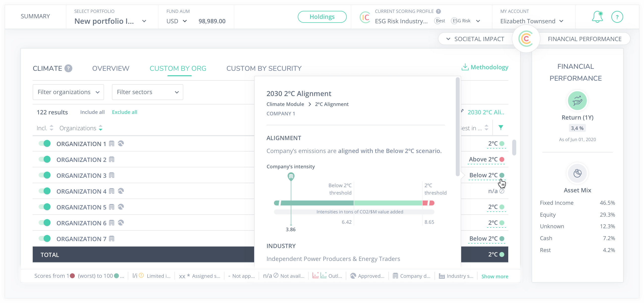
Task: Expand the Filter sectors dropdown
Action: (x=147, y=92)
